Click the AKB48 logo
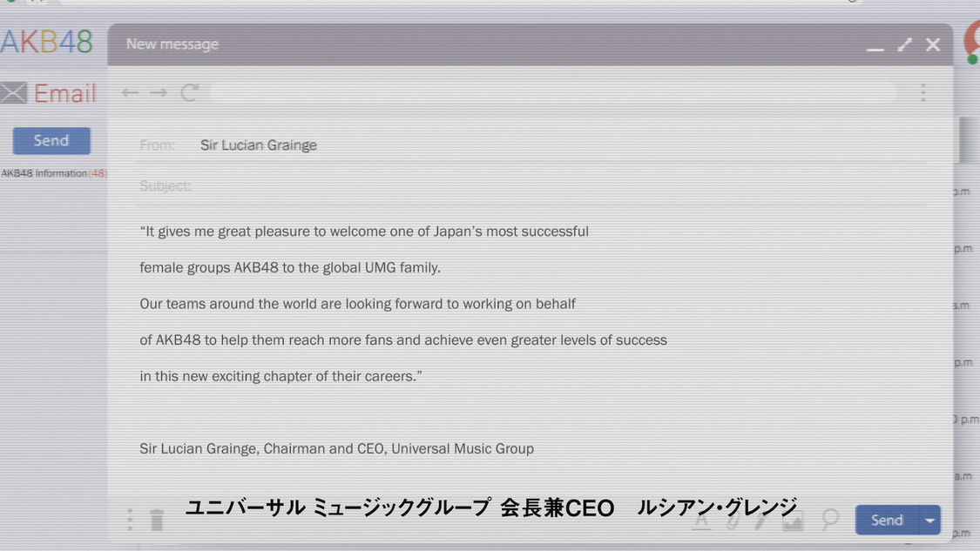Screen dimensions: 980x551 click(x=46, y=42)
